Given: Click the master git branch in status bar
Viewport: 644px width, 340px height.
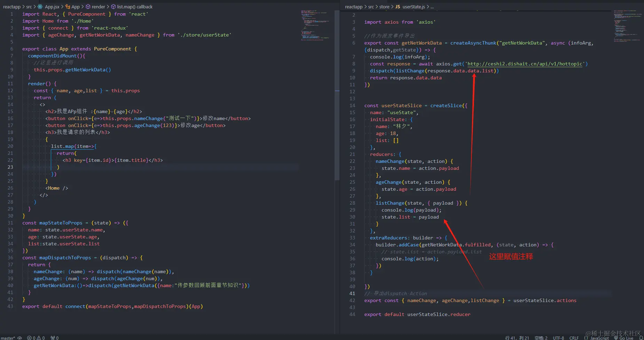Looking at the screenshot, I should [x=8, y=338].
